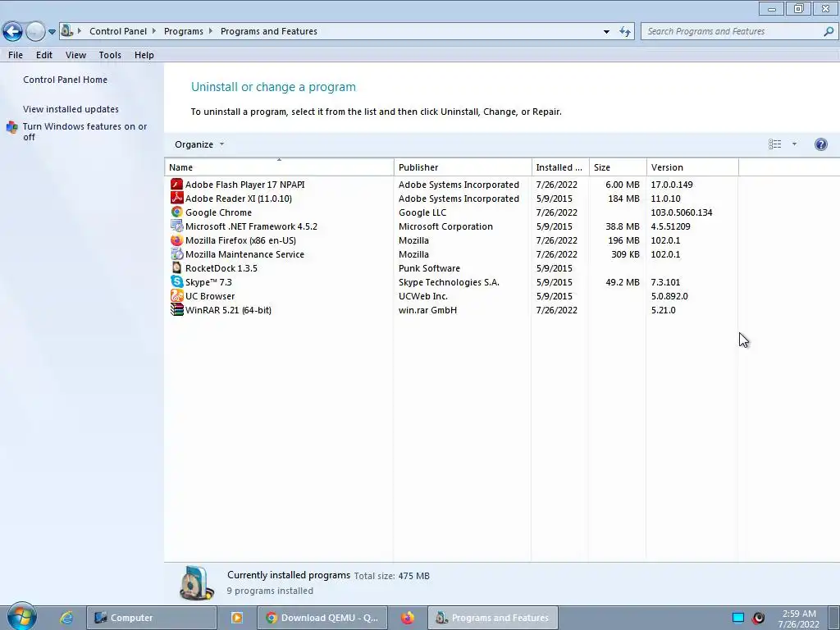Open Turn Windows features on or off

(x=84, y=131)
